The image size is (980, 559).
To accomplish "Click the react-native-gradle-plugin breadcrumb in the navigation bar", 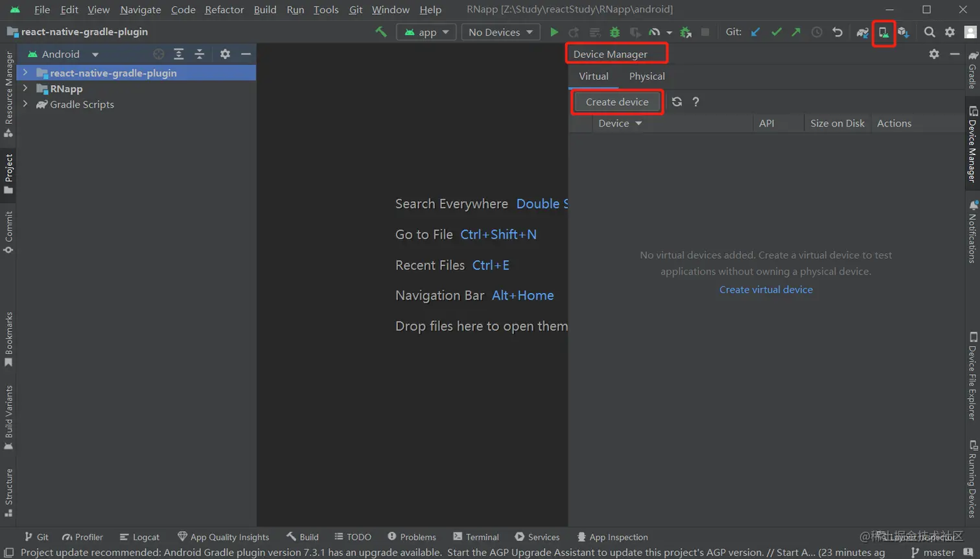I will coord(78,32).
